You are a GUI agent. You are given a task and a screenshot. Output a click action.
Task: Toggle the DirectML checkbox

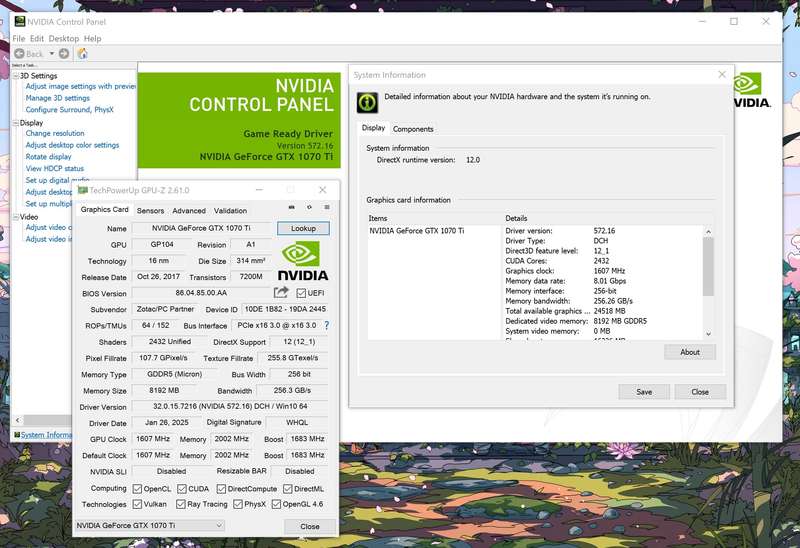288,489
